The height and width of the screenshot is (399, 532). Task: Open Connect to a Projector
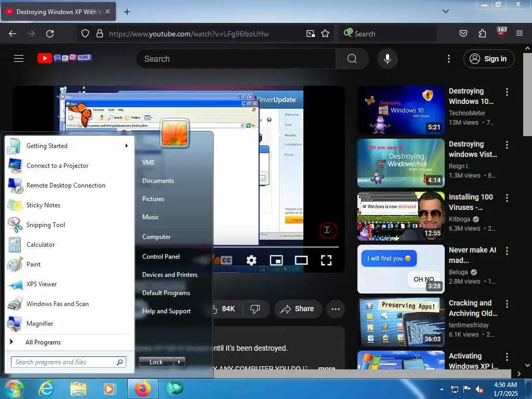pos(70,166)
